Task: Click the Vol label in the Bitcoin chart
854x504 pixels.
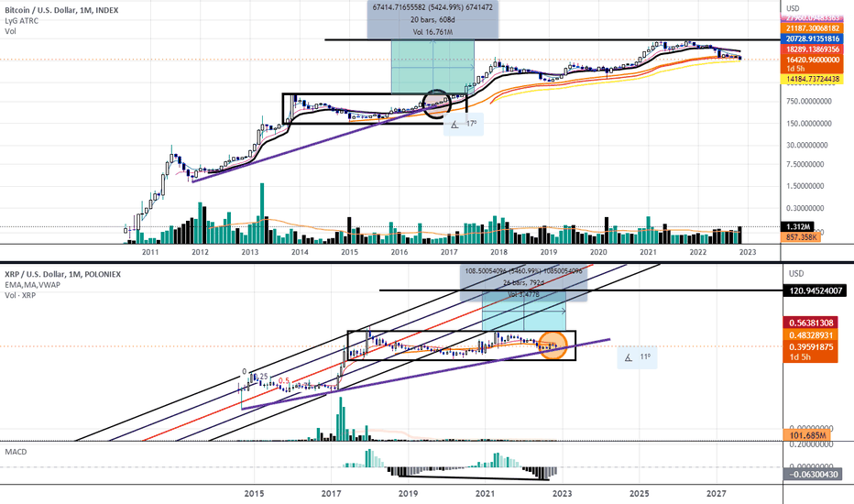Action: tap(10, 31)
